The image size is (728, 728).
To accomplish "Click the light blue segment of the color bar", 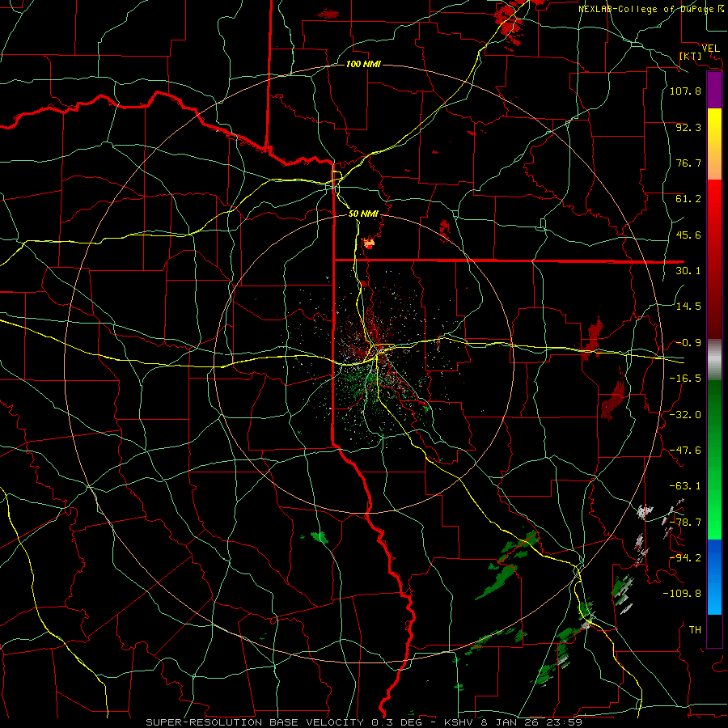I will click(x=714, y=599).
